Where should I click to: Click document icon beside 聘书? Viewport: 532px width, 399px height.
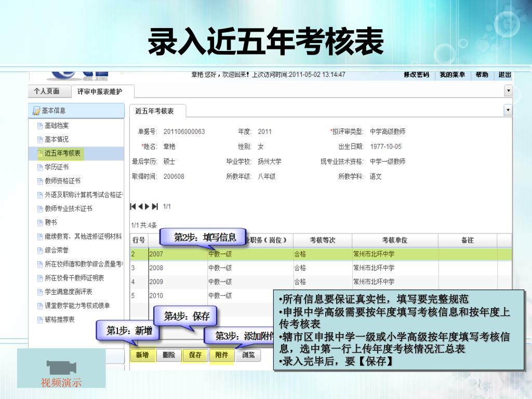pos(40,223)
